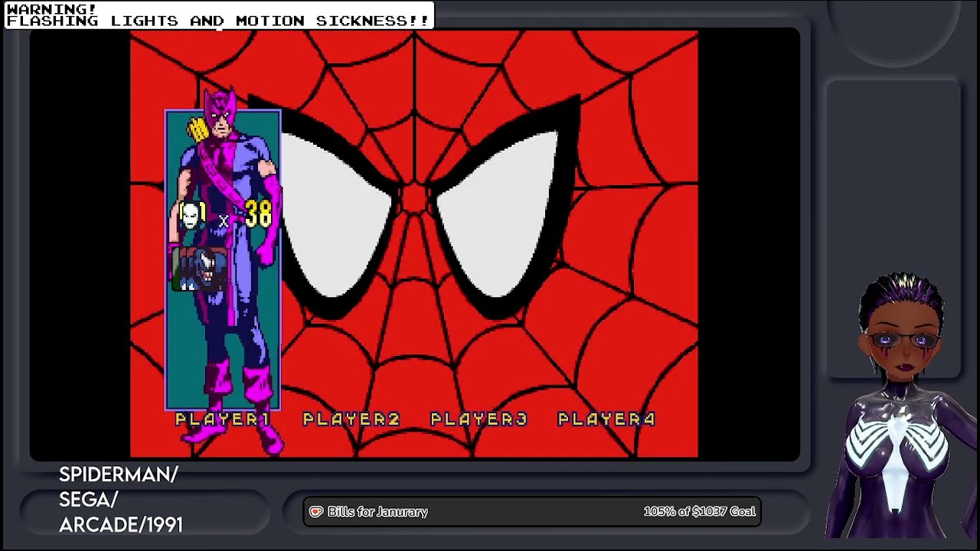
Task: Click the SPIDERMAN/SEGA/ARCADE/1991 caption
Action: click(120, 499)
